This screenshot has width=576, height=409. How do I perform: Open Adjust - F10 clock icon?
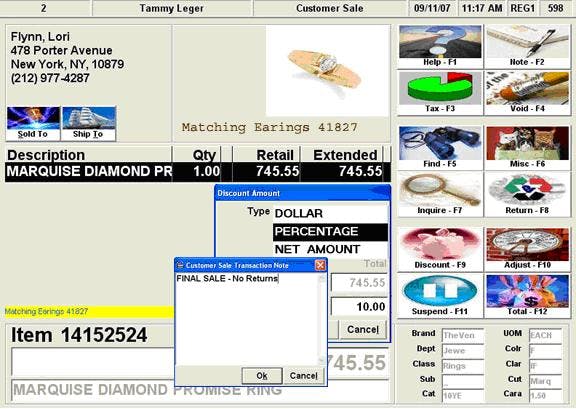click(x=528, y=249)
